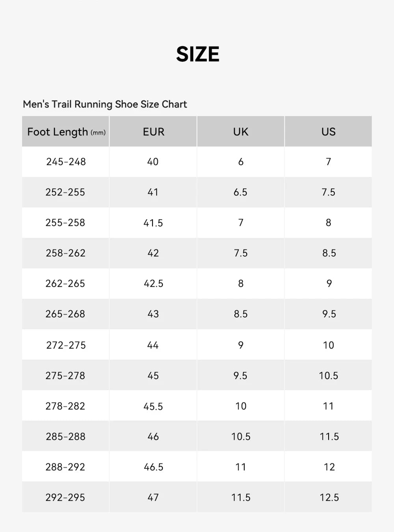394x532 pixels.
Task: Click the US column header
Action: click(328, 132)
